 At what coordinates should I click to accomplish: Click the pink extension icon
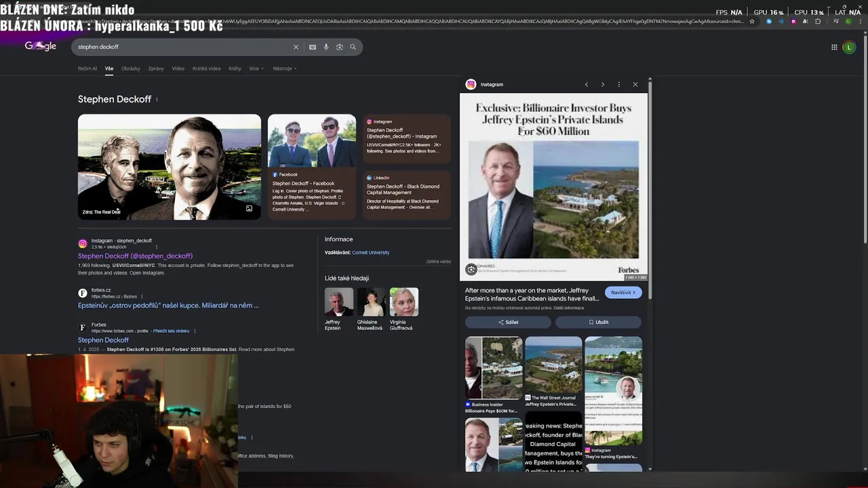pyautogui.click(x=793, y=21)
